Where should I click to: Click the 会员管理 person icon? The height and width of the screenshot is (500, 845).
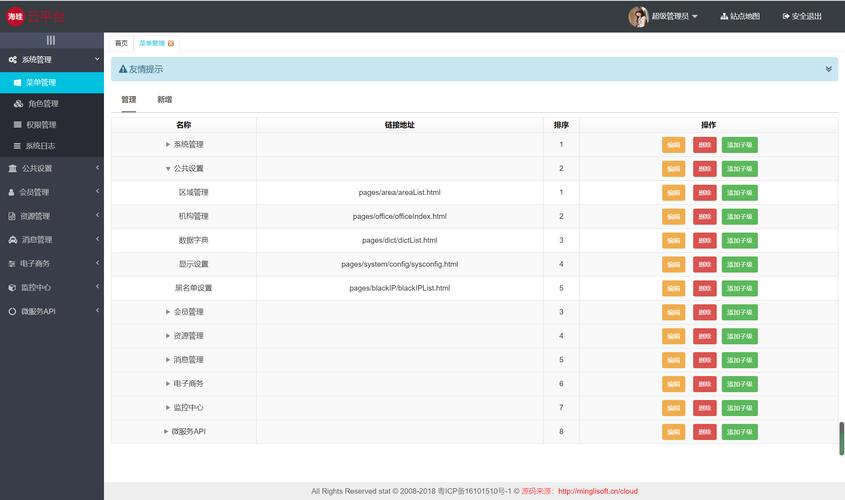pyautogui.click(x=11, y=192)
